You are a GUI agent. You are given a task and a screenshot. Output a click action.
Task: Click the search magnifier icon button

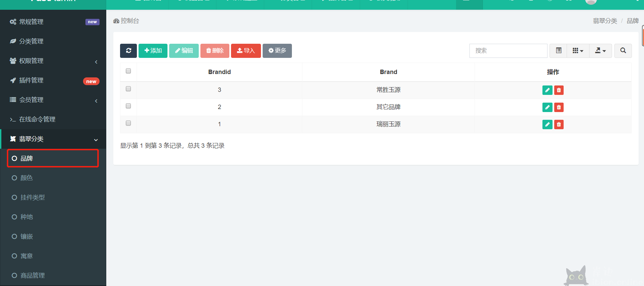coord(623,51)
